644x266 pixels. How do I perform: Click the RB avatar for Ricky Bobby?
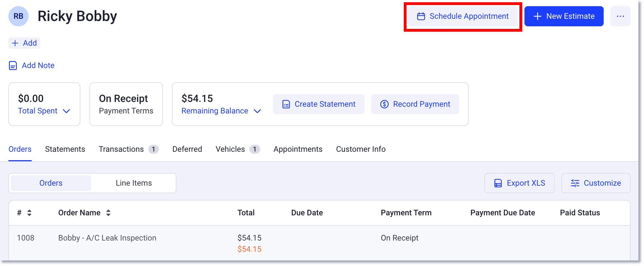coord(18,16)
